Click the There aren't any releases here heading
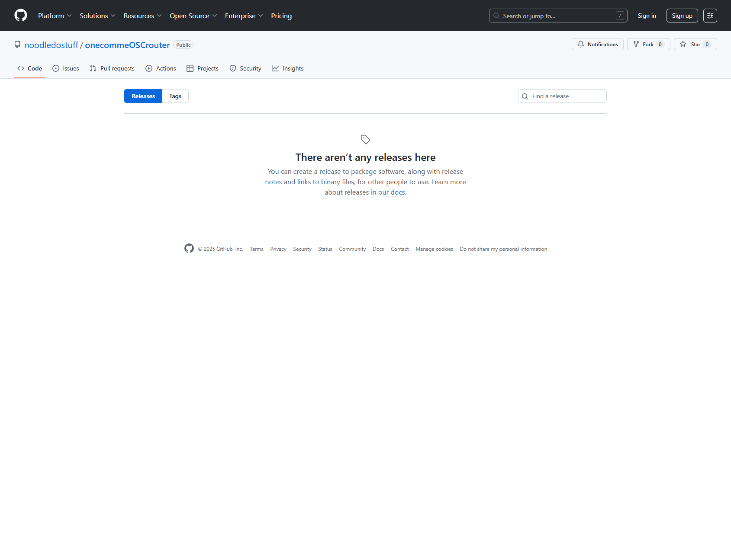This screenshot has width=731, height=560. coord(365,157)
